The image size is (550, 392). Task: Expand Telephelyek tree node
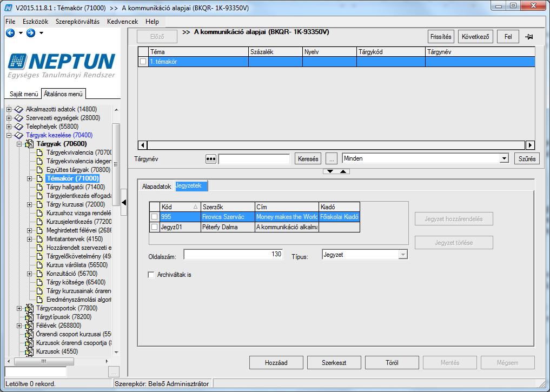pyautogui.click(x=9, y=127)
